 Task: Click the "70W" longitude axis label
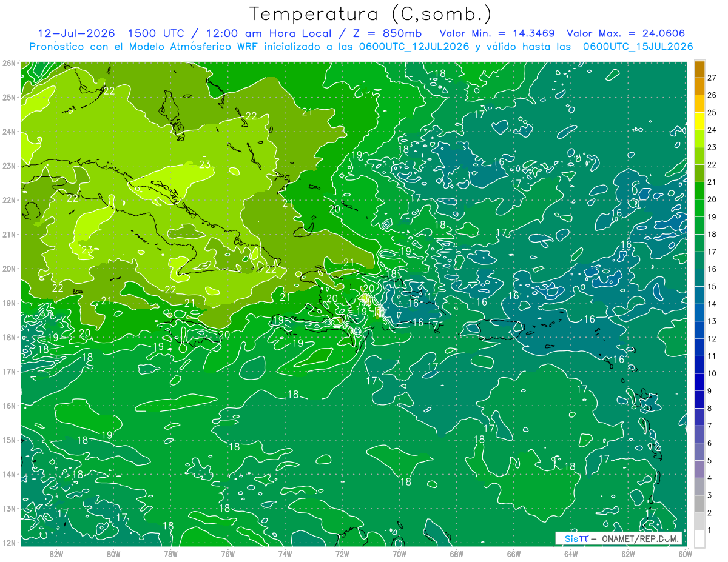(x=399, y=554)
